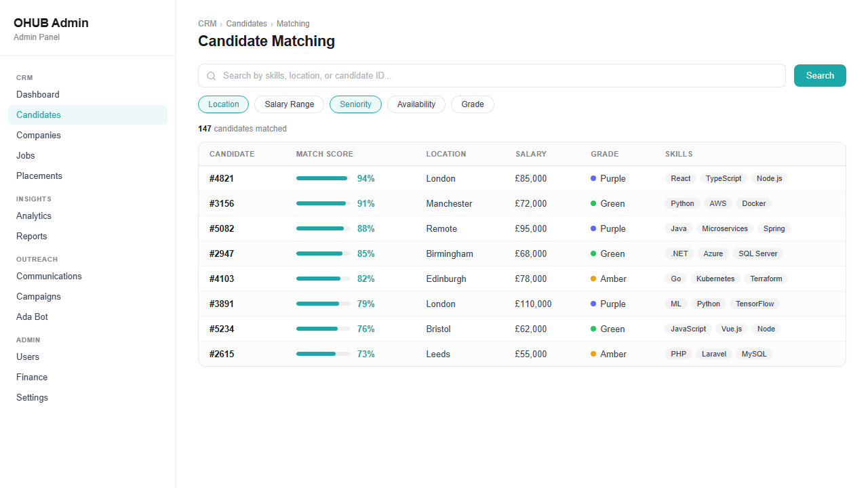The height and width of the screenshot is (488, 868).
Task: Open Companies in the sidebar
Action: point(87,136)
